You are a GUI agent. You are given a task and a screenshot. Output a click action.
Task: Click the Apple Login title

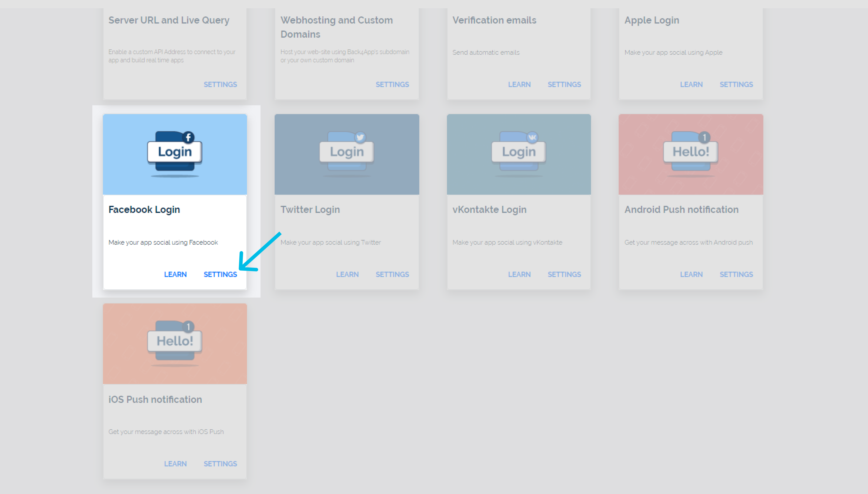click(652, 20)
